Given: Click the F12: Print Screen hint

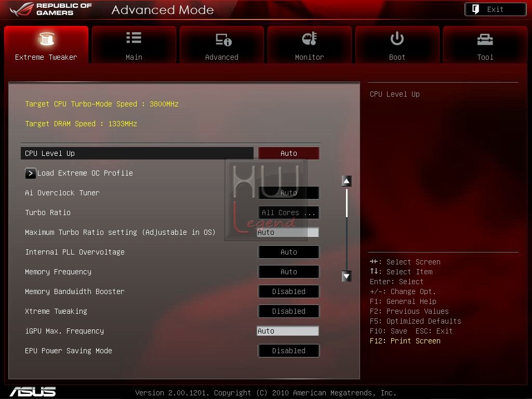Looking at the screenshot, I should coord(405,341).
